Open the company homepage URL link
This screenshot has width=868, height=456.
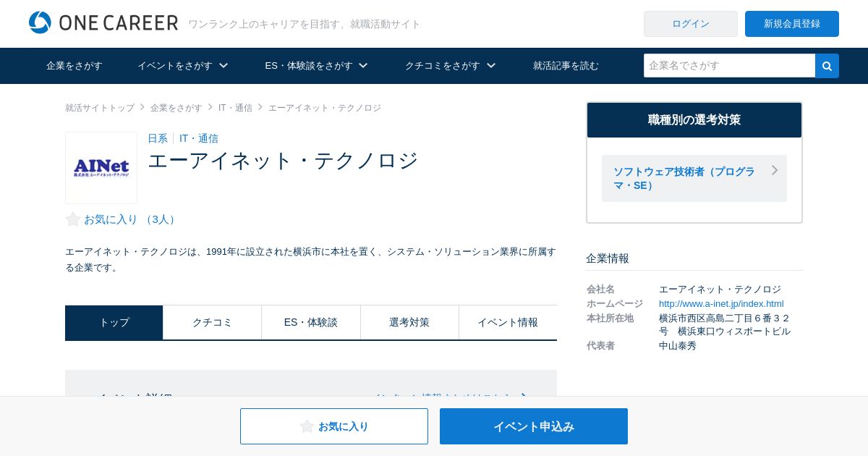[721, 304]
